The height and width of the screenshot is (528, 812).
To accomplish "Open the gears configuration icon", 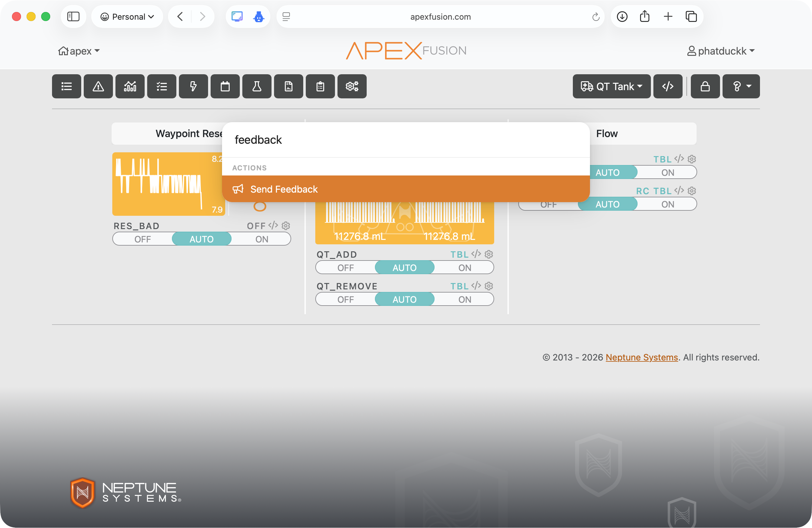I will (352, 86).
